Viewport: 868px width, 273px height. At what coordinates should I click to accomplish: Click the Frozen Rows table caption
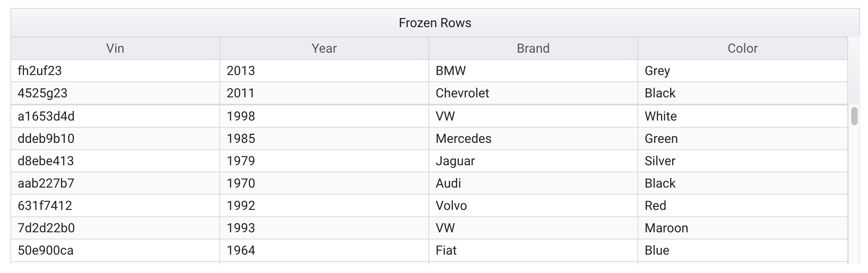[435, 23]
